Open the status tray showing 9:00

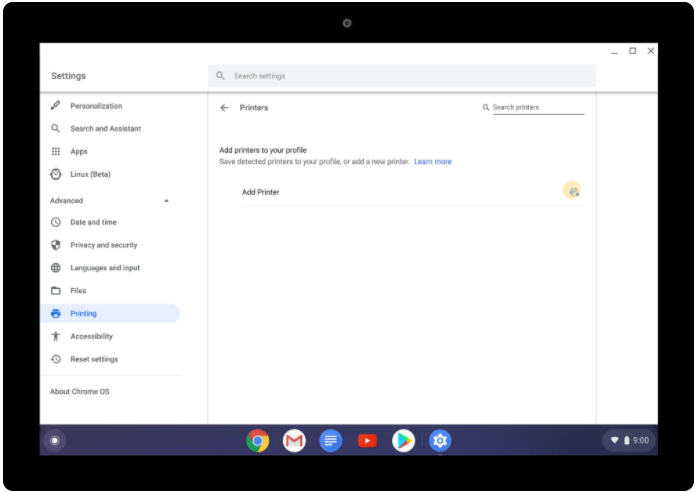tap(629, 440)
